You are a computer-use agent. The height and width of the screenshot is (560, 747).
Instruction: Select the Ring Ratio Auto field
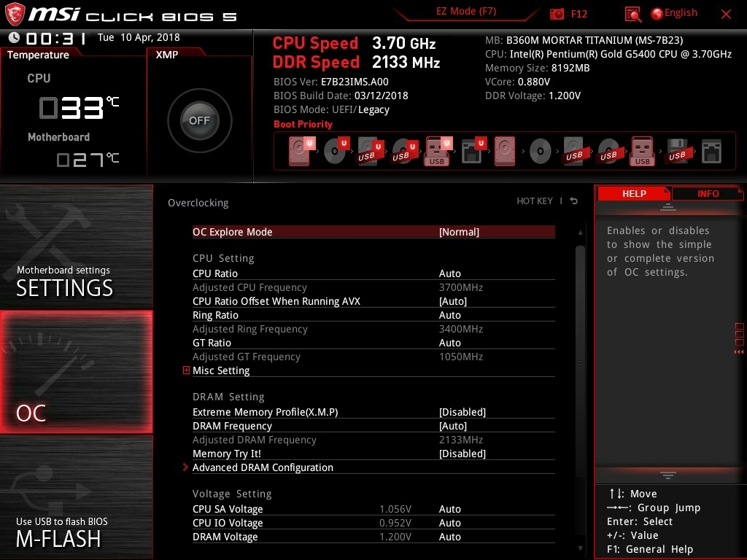449,315
